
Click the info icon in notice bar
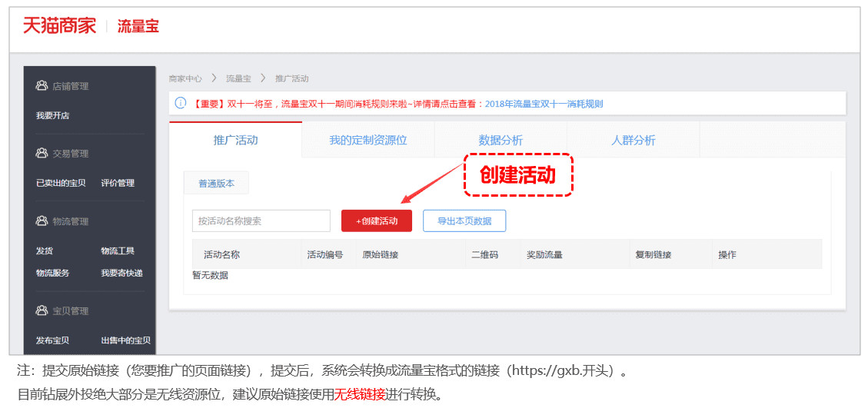[181, 104]
